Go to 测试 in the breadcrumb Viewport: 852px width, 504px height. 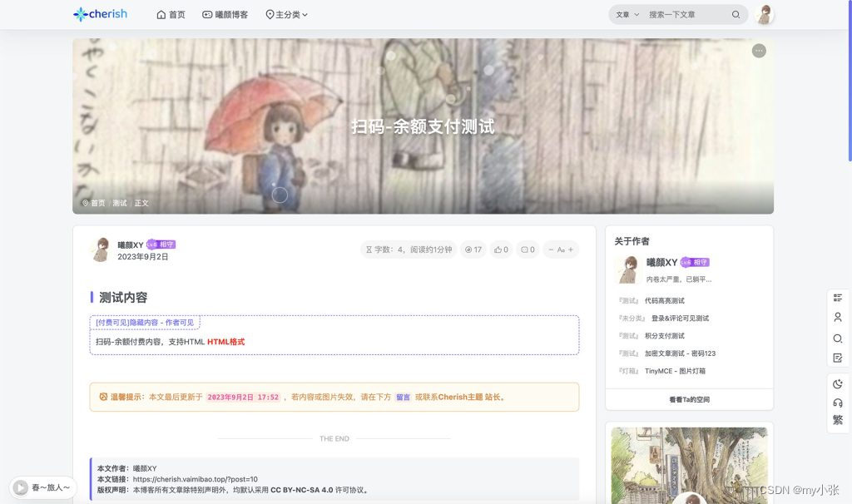point(120,203)
